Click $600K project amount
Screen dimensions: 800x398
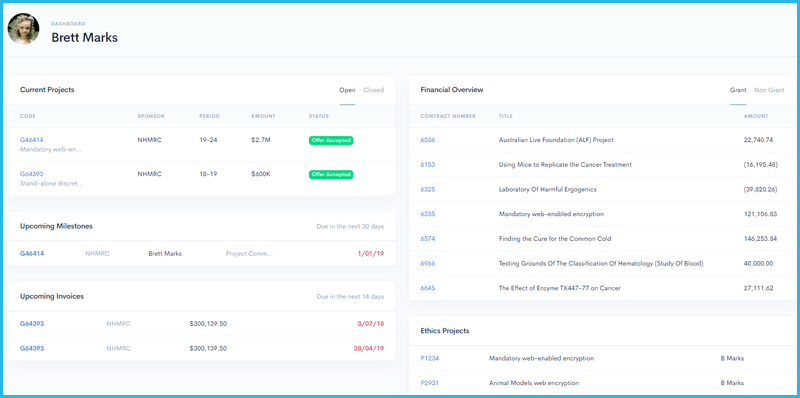[x=261, y=174]
